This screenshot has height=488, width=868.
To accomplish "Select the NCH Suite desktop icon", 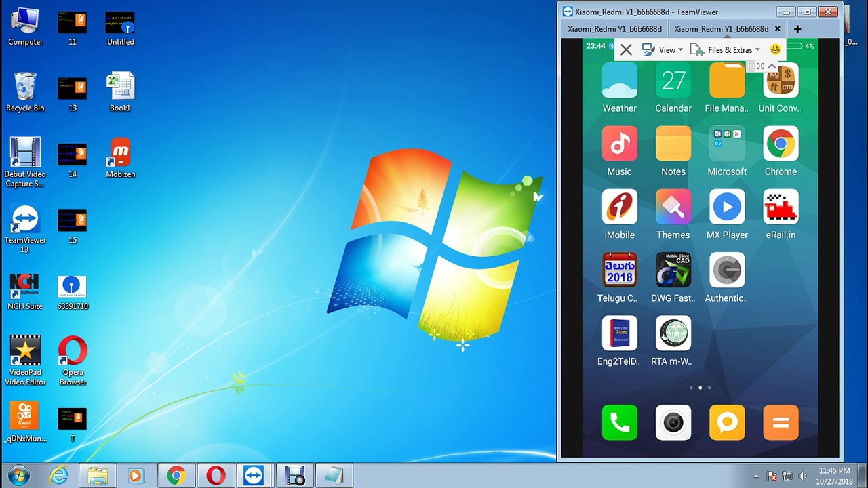I will point(25,292).
